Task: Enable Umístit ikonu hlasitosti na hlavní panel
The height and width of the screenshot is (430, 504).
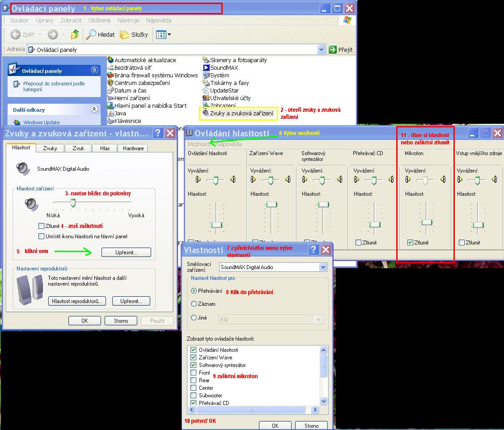Action: point(42,236)
